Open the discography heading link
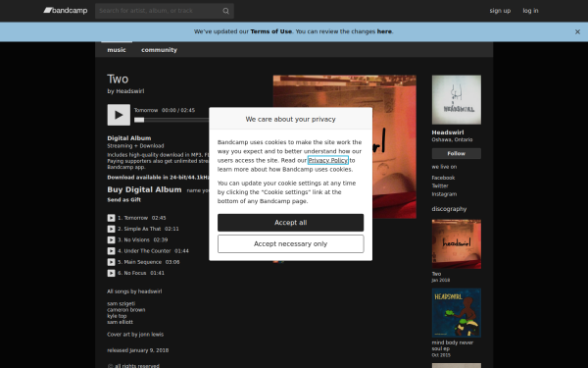 click(449, 209)
